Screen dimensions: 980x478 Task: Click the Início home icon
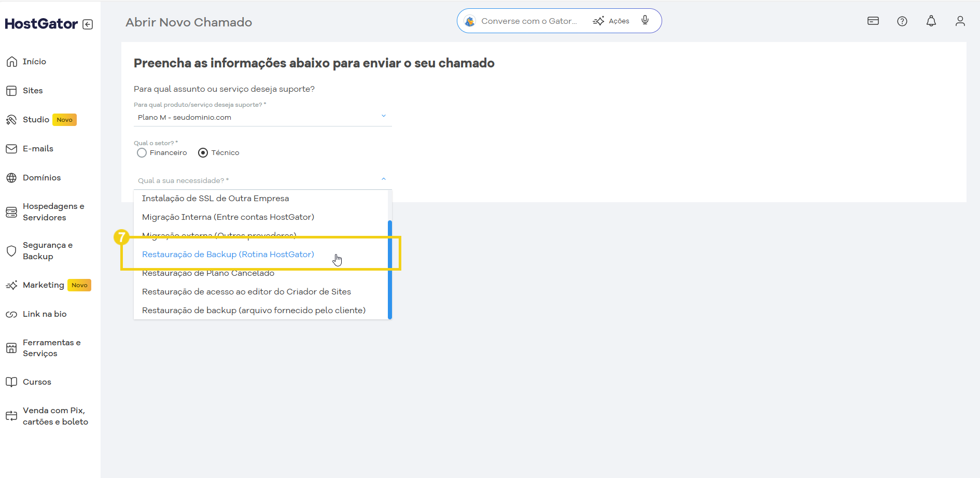pyautogui.click(x=11, y=62)
